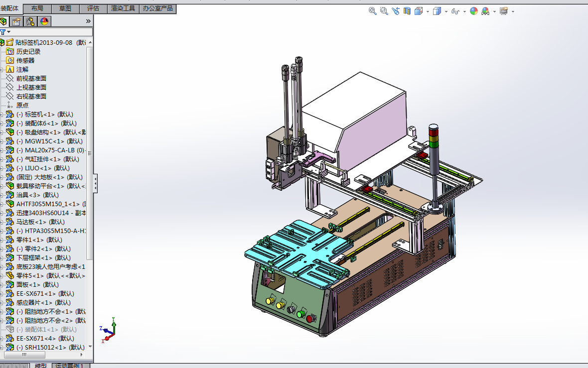The width and height of the screenshot is (588, 368).
Task: Click the 吸盘结构<1> subassembly icon
Action: 10,132
